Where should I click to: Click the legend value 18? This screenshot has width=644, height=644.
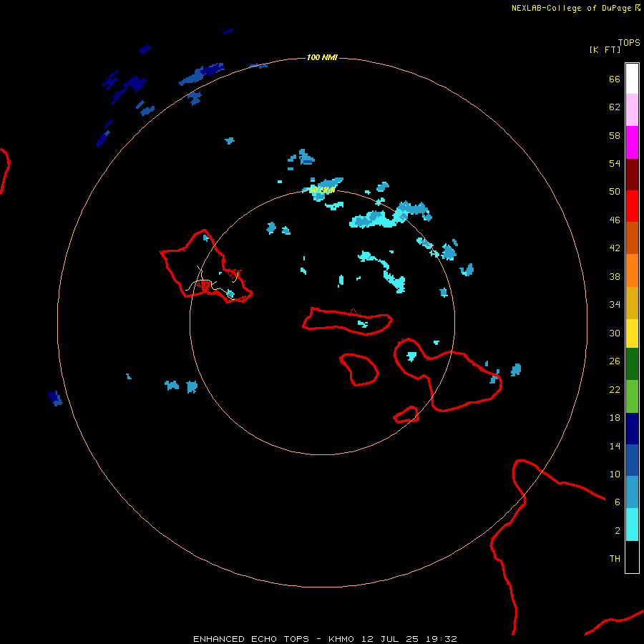(615, 417)
